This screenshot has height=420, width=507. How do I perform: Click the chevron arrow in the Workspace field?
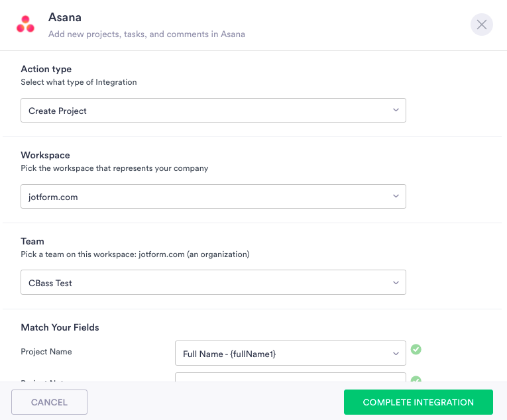pyautogui.click(x=396, y=196)
